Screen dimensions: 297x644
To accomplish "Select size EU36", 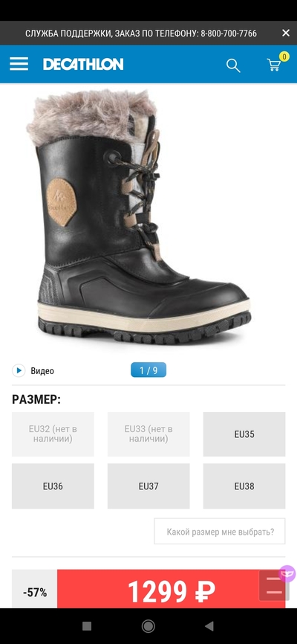I will click(x=53, y=486).
